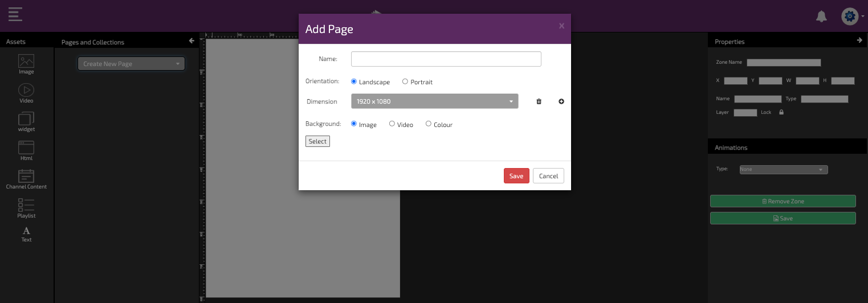Click the Zone Name field
868x303 pixels.
coord(784,63)
